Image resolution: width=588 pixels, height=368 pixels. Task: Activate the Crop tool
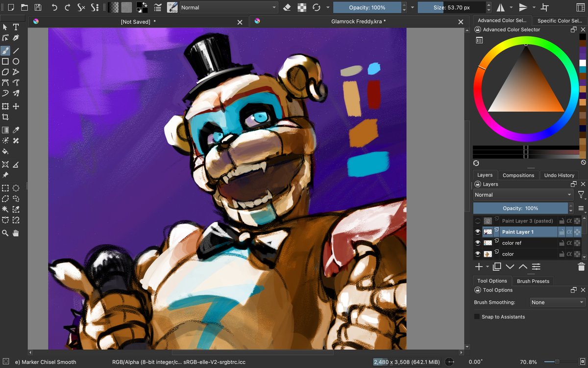point(6,117)
